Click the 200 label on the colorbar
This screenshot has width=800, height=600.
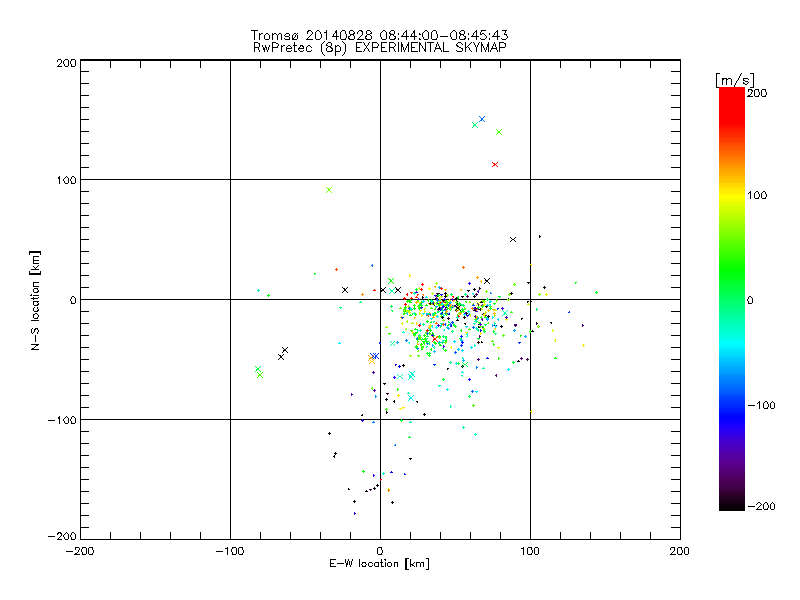757,93
